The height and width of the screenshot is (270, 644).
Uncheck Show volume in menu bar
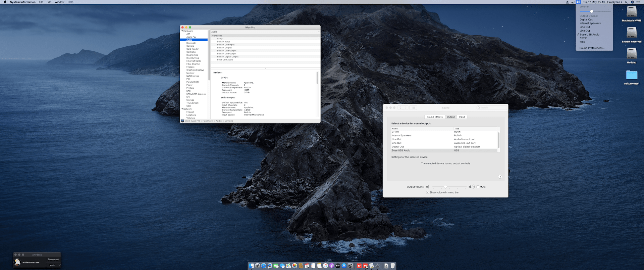(427, 192)
